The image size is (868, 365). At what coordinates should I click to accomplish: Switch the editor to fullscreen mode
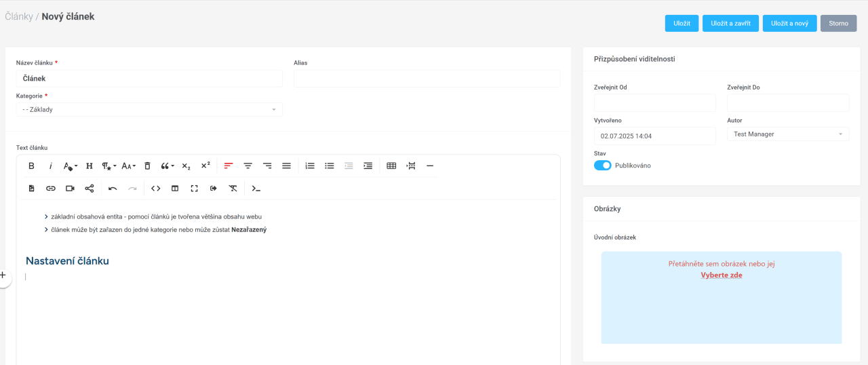point(195,189)
